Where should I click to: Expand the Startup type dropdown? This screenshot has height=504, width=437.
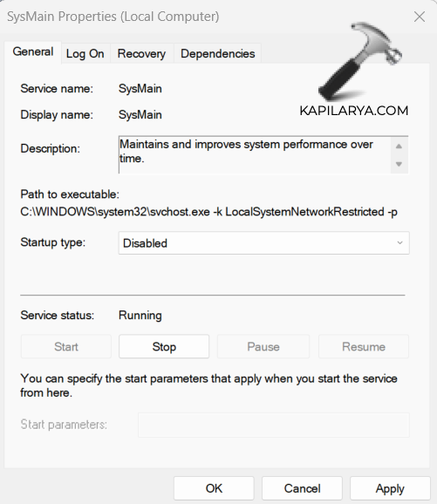(x=263, y=243)
